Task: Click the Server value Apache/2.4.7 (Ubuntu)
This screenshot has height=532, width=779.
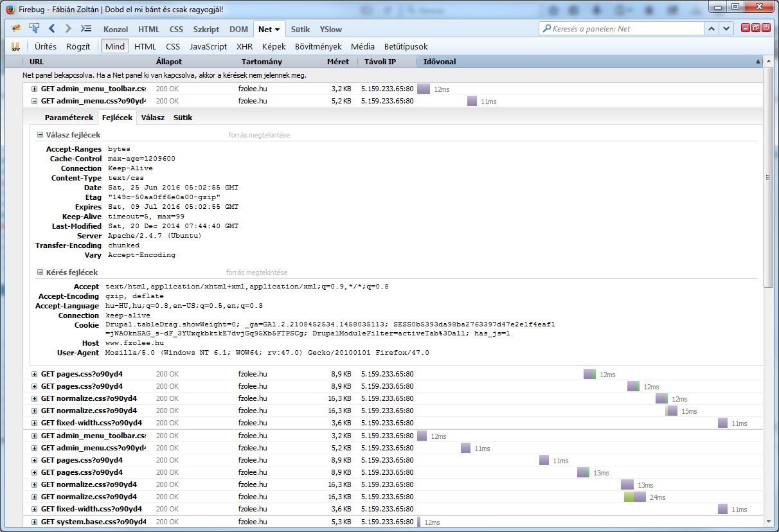Action: pos(154,236)
